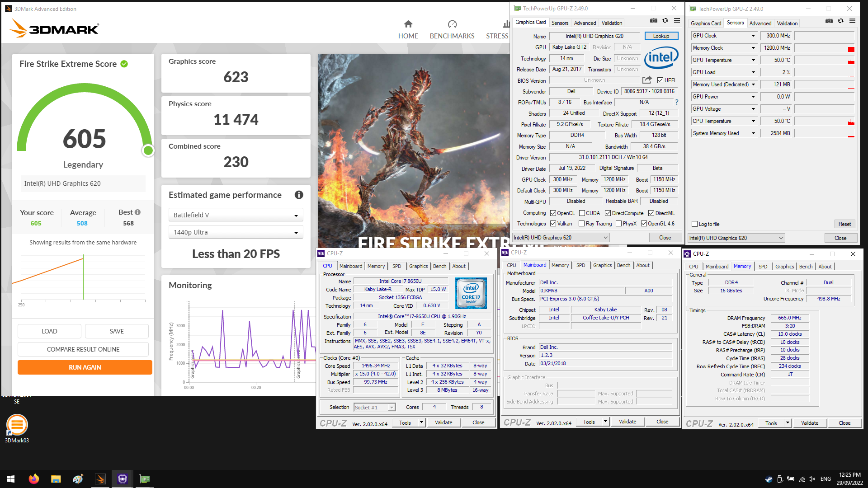
Task: Click the score gauge indicator dot
Action: [148, 150]
